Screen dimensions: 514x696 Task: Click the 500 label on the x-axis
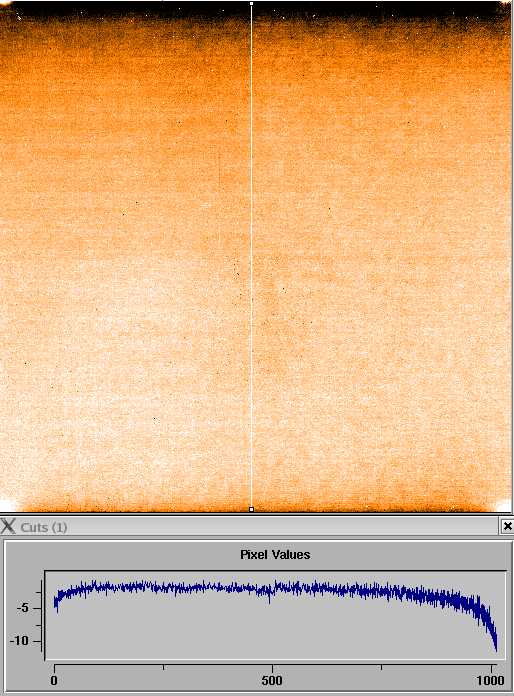tap(272, 680)
